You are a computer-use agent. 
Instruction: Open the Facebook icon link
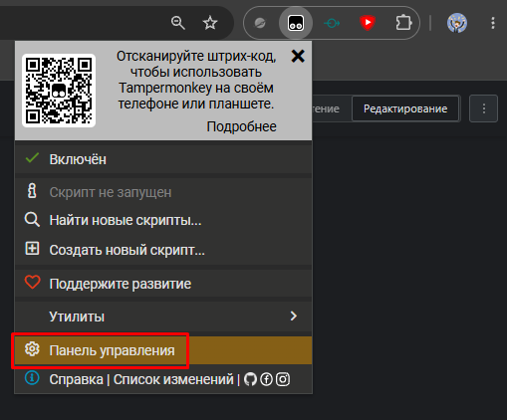coord(266,379)
